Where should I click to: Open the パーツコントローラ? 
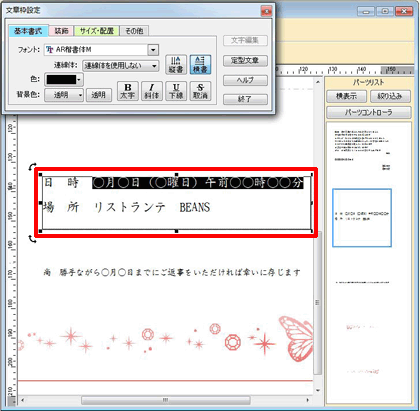coord(369,112)
